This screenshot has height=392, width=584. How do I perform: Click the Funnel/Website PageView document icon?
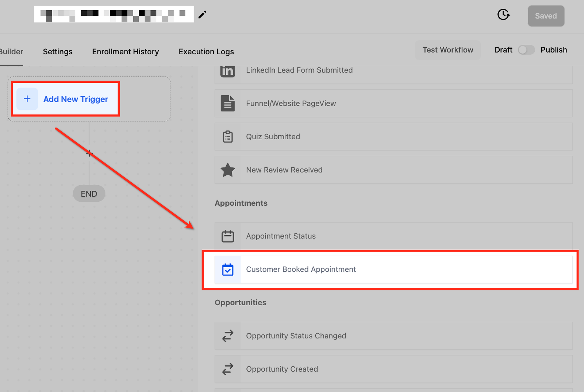point(228,104)
